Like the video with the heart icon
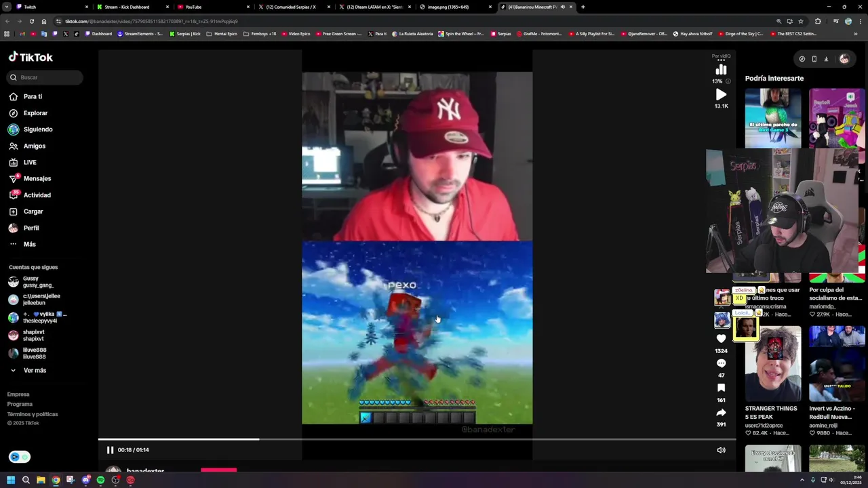The height and width of the screenshot is (488, 868). click(x=721, y=338)
